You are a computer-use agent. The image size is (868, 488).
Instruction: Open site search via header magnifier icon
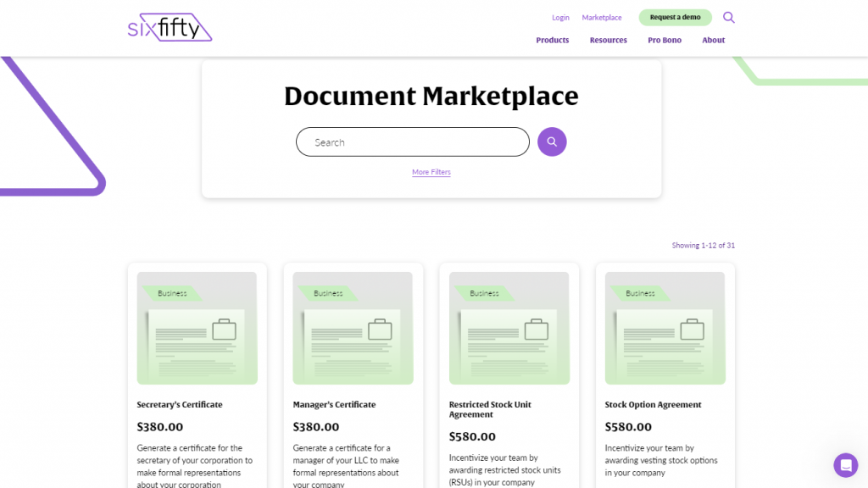[x=728, y=17]
